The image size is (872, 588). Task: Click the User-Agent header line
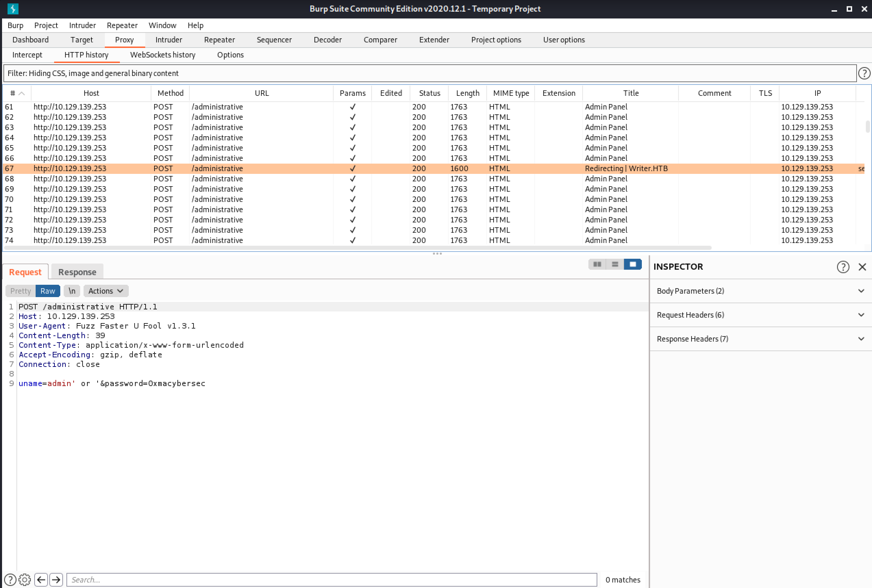107,326
